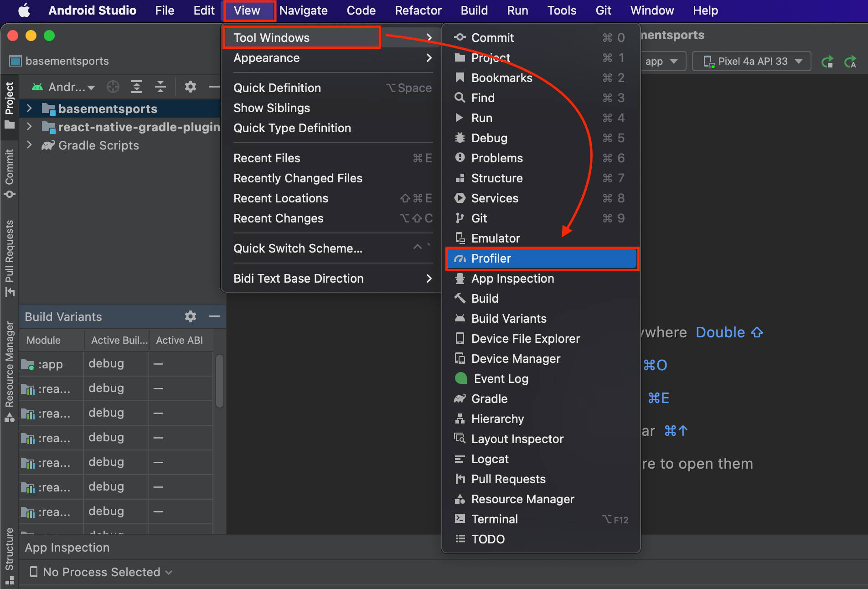Open the Refactor menu
The width and height of the screenshot is (868, 589).
(418, 10)
